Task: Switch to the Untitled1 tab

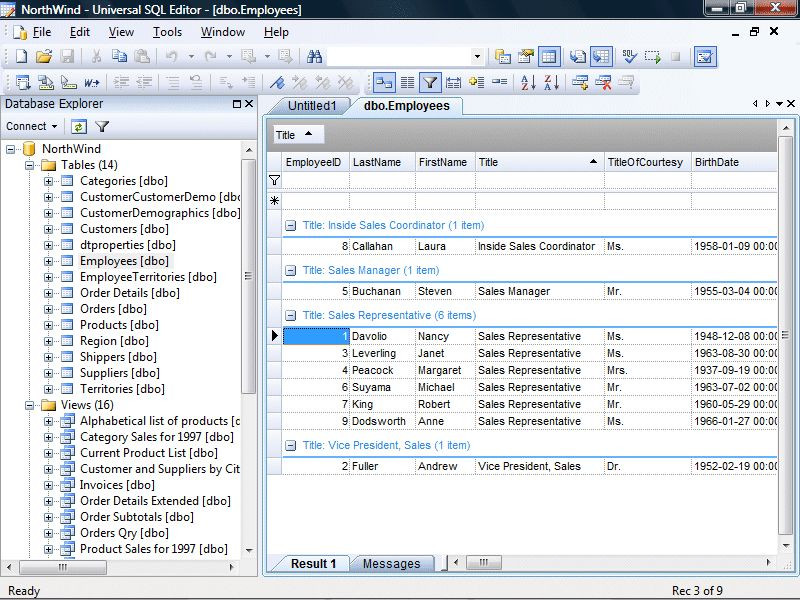Action: coord(312,106)
